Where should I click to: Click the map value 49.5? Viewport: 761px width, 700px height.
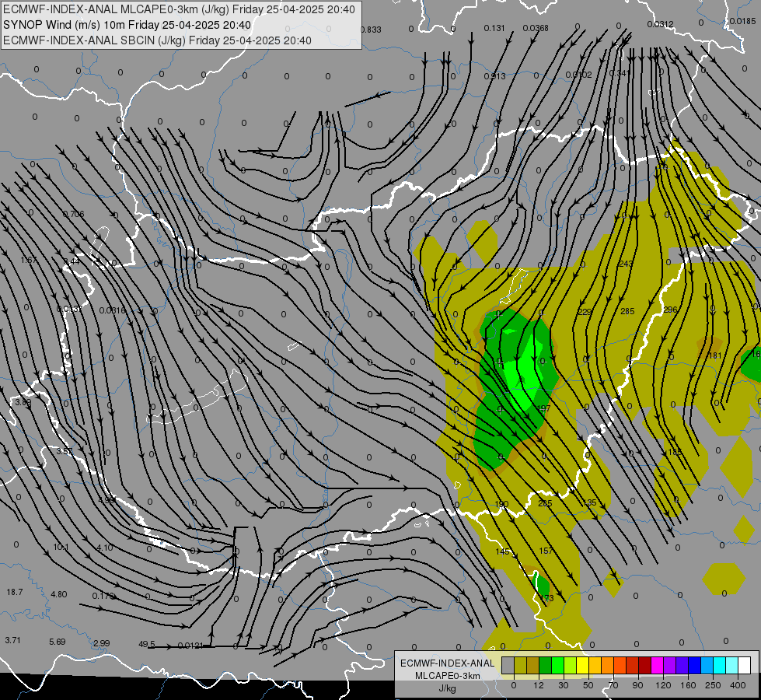[x=147, y=644]
